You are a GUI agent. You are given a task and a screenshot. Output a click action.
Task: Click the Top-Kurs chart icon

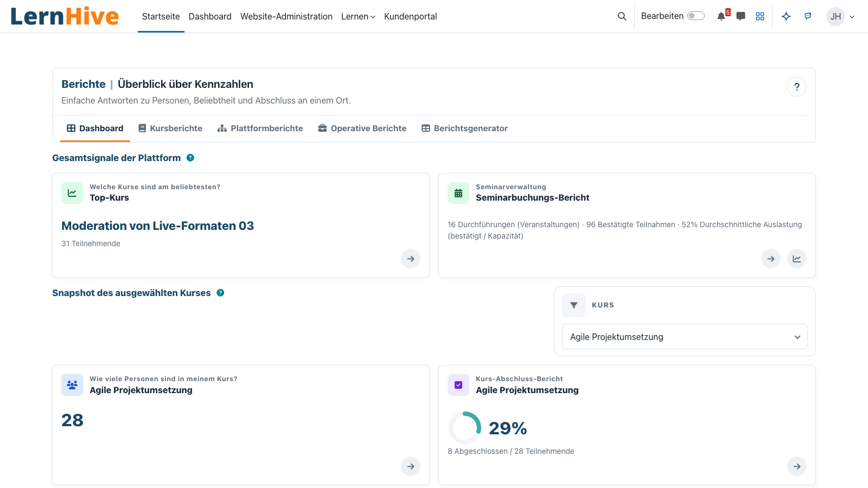click(x=72, y=193)
